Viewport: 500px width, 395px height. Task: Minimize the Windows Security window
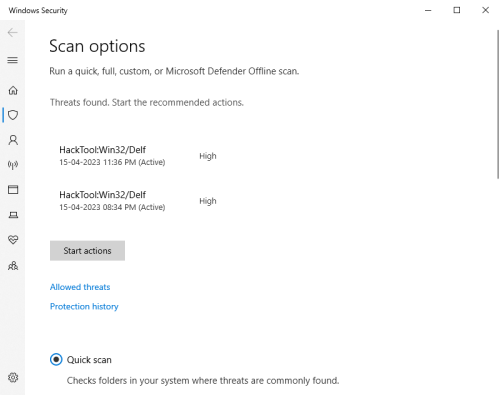pyautogui.click(x=428, y=10)
